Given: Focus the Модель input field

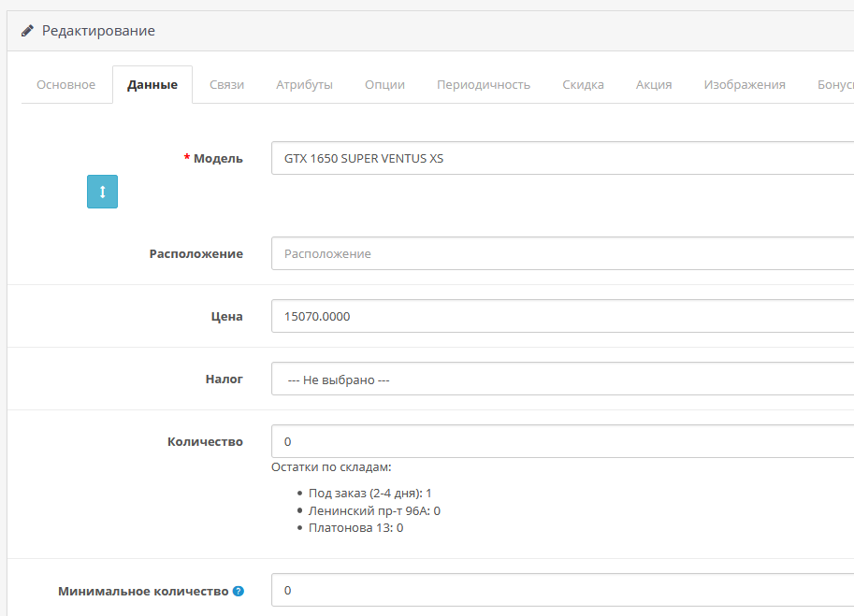Looking at the screenshot, I should coord(562,158).
